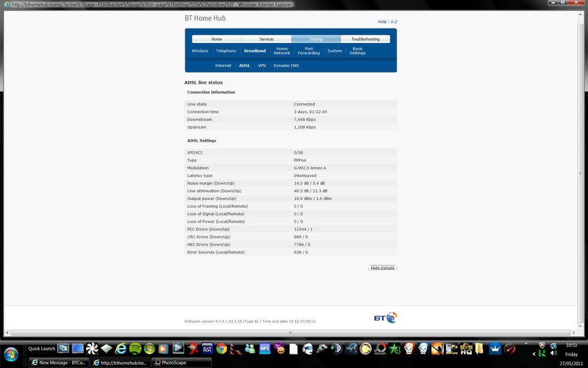Click the yellow circular play icon
This screenshot has height=368, width=588.
click(365, 349)
